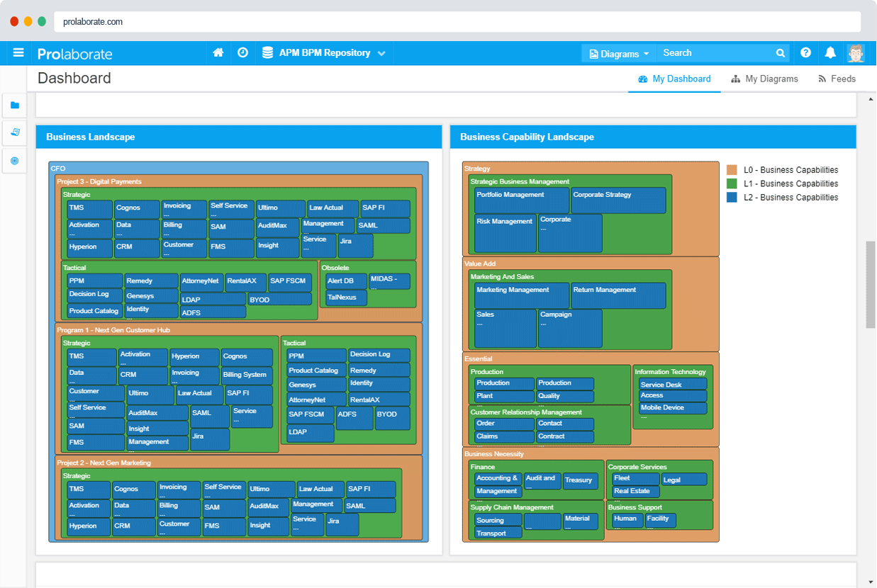
Task: Click the 'Strategic Business Management' group label
Action: point(520,182)
